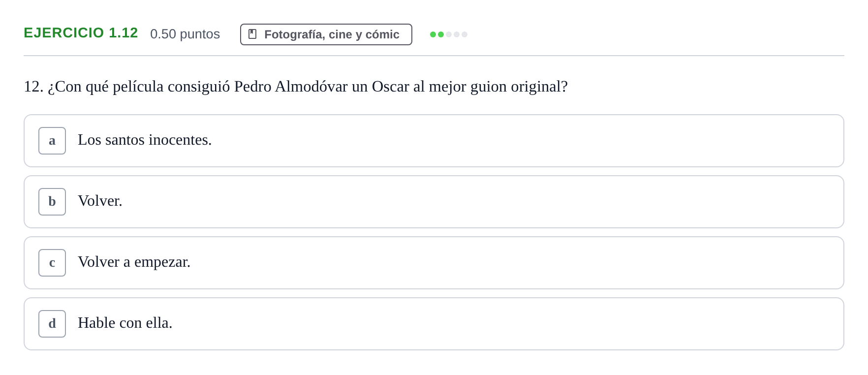
Task: Click the empty right area of option a card
Action: click(x=541, y=141)
